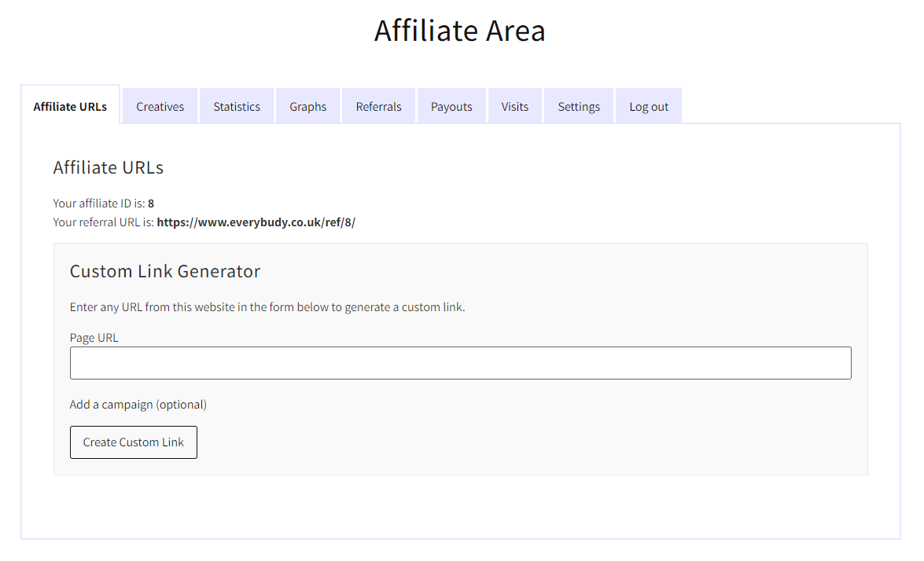Click the 'Enter any URL' instruction text
Image resolution: width=924 pixels, height=561 pixels.
click(x=267, y=307)
